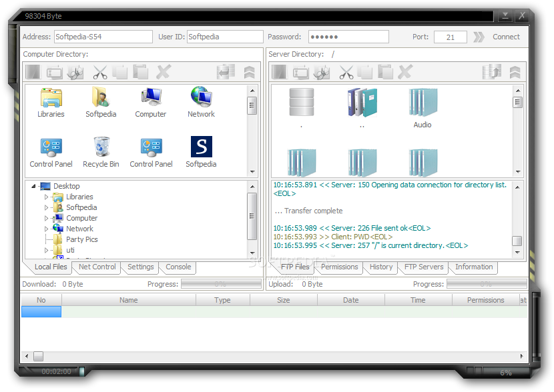Click the download-from-server icon in the Computer Directory toolbar
The image size is (554, 392).
pyautogui.click(x=226, y=71)
